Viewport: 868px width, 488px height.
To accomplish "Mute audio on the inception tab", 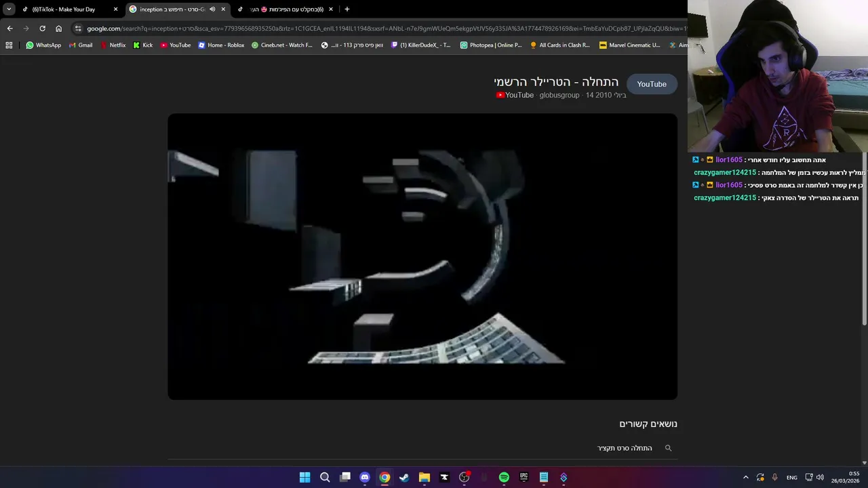I will 212,9.
